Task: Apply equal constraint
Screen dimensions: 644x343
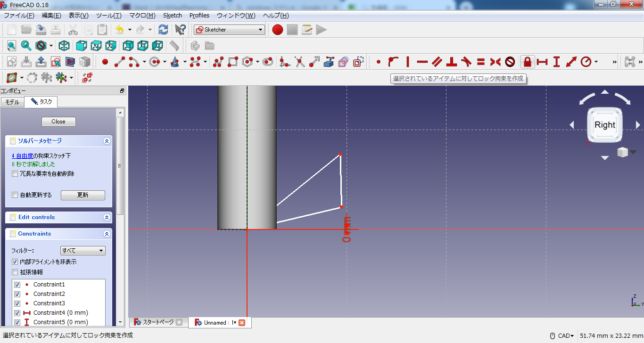Action: click(481, 62)
